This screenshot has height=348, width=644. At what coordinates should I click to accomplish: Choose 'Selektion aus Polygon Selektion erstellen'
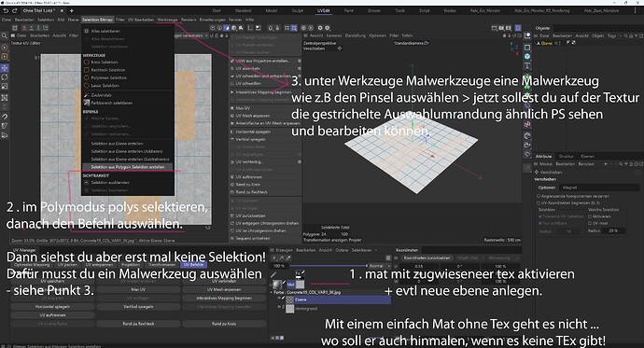coord(128,167)
